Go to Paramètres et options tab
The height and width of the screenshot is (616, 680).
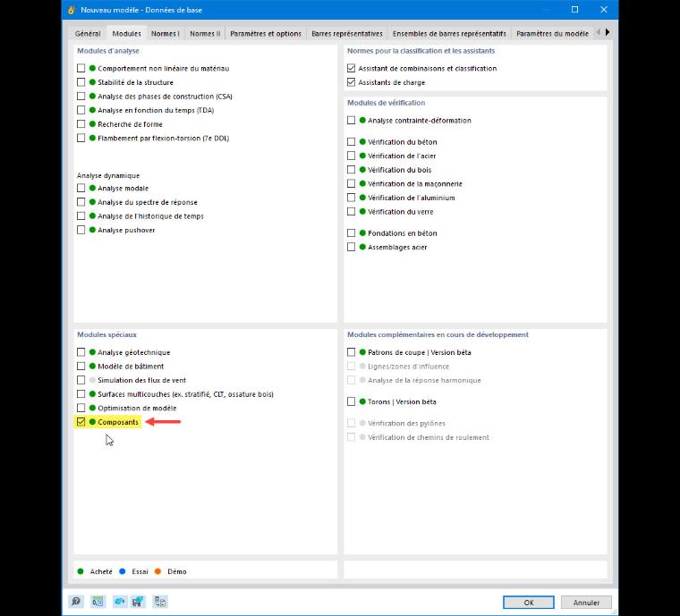266,33
